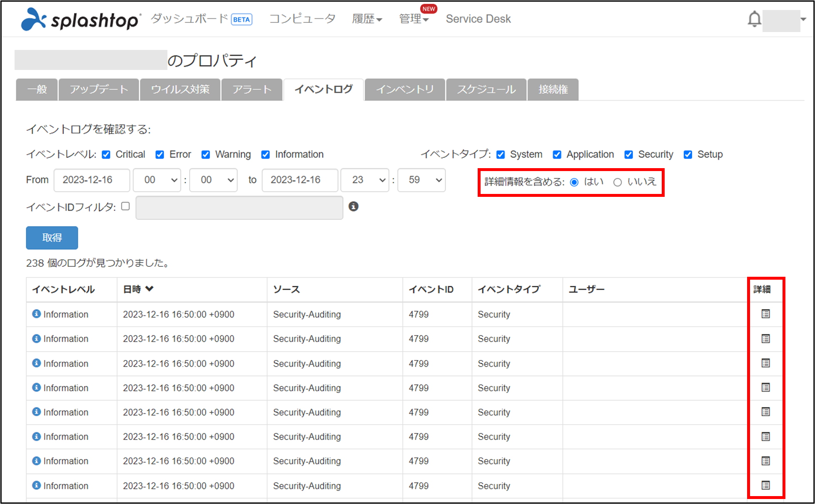Switch to the 一般 tab
The width and height of the screenshot is (815, 504).
pos(37,89)
